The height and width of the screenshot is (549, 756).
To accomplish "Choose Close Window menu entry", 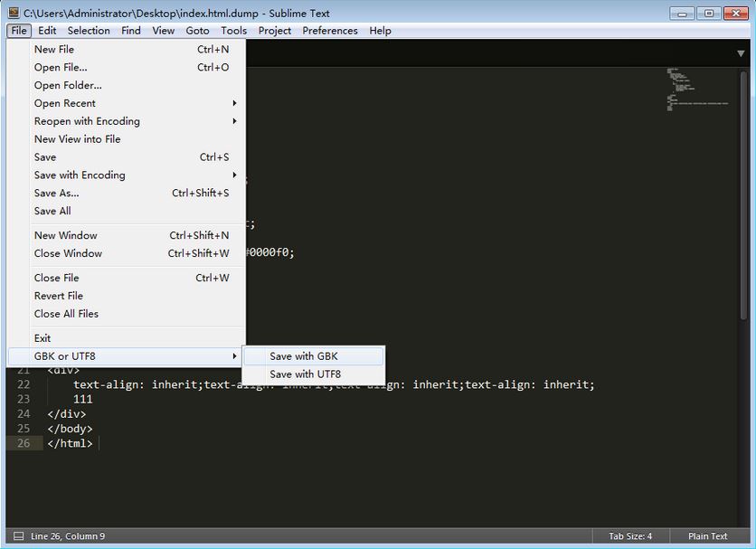I will (x=127, y=253).
